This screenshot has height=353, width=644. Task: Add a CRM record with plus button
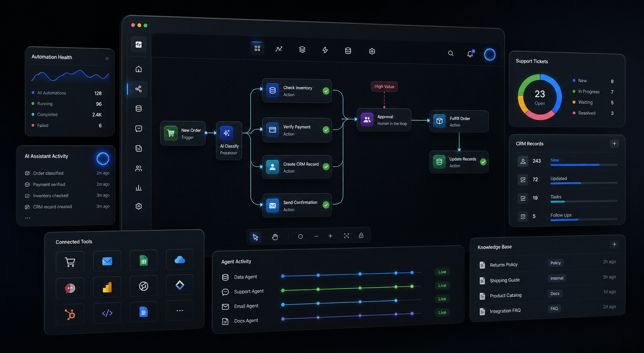[x=614, y=144]
